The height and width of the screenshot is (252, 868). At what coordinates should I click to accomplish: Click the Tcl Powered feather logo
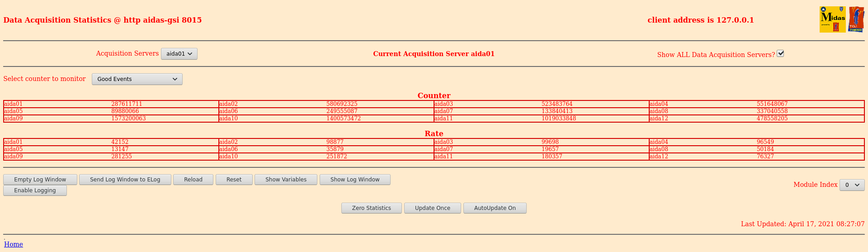click(x=856, y=19)
